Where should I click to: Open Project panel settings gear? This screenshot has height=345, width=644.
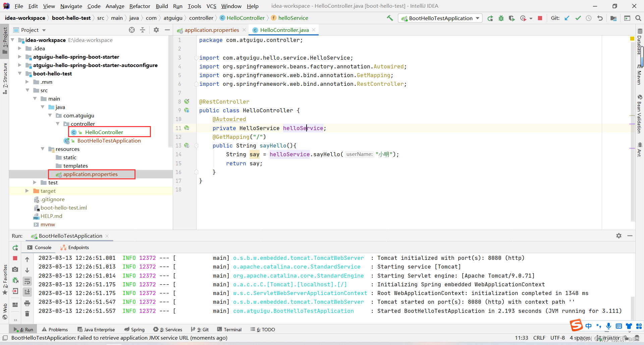(156, 30)
